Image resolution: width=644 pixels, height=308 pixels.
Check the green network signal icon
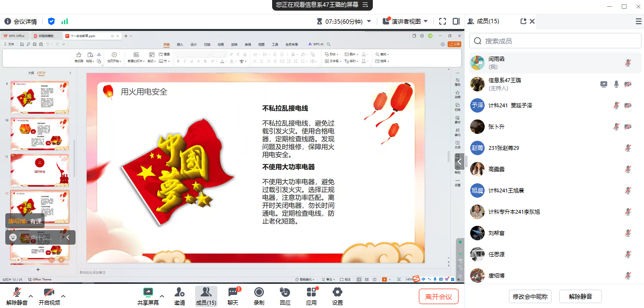click(64, 21)
